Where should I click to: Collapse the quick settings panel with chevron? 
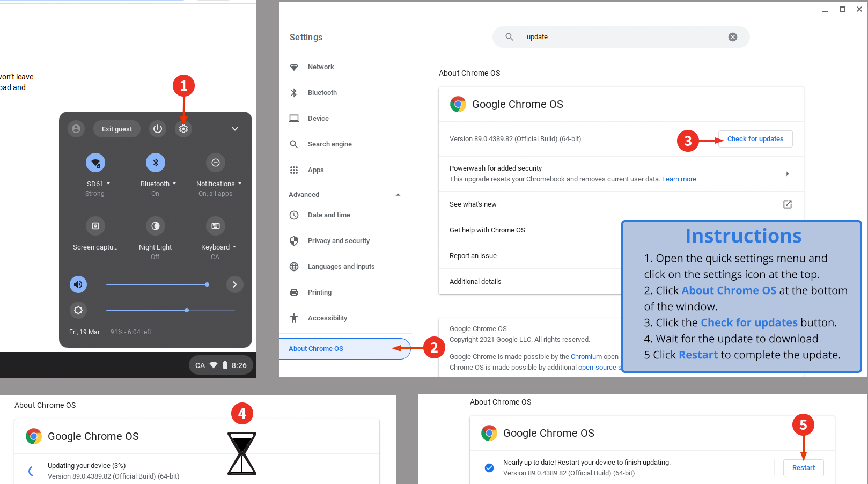tap(235, 129)
